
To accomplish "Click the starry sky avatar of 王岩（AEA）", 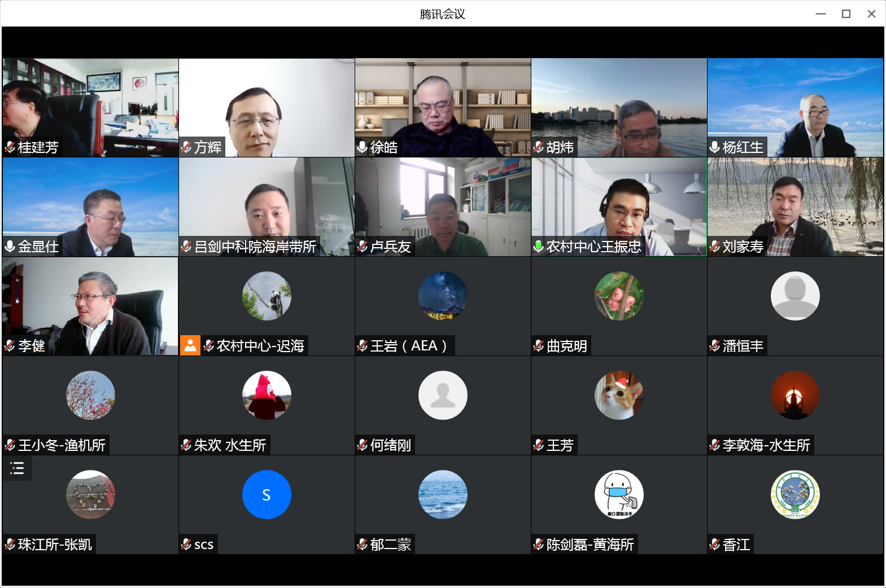I will 443,296.
